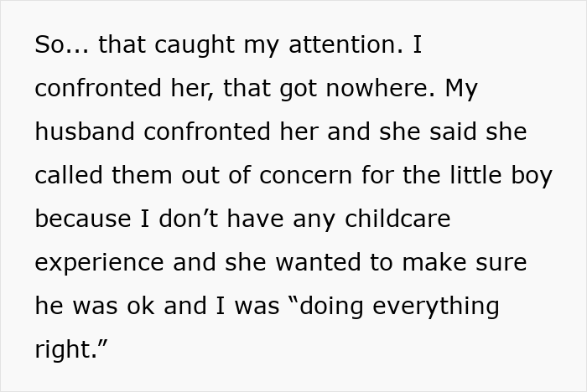Select the word "nowhere."
Image resolution: width=587 pixels, height=392 pixels.
tap(381, 88)
